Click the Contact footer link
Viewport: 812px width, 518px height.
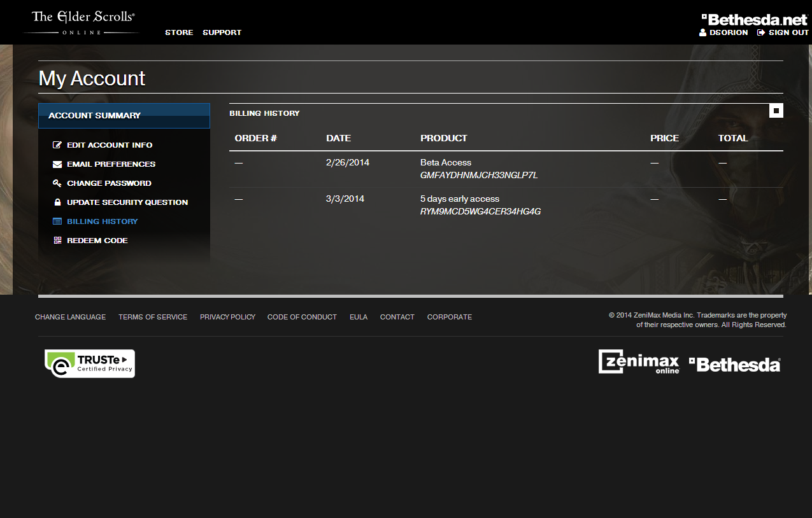click(x=397, y=317)
